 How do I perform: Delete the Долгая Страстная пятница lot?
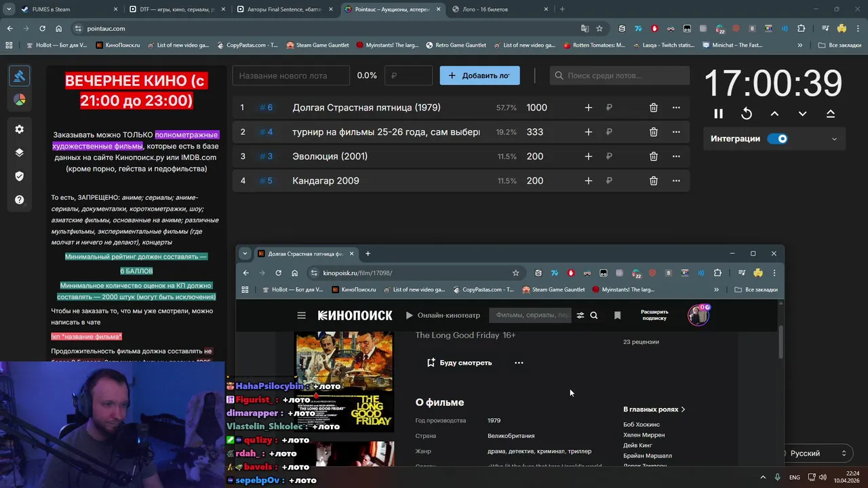(653, 108)
